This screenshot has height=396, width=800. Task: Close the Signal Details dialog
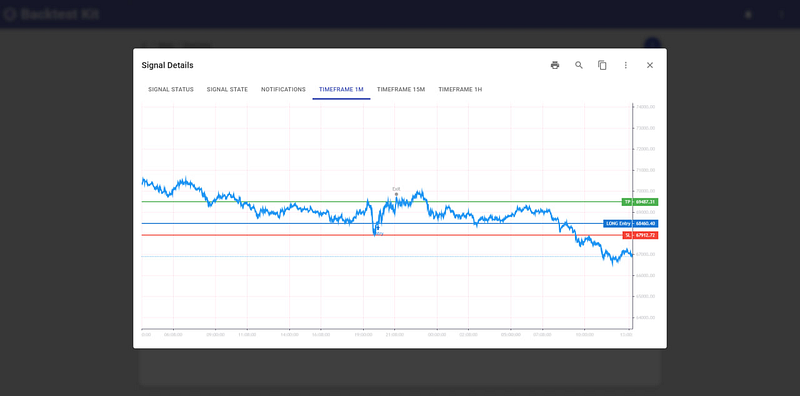tap(649, 65)
